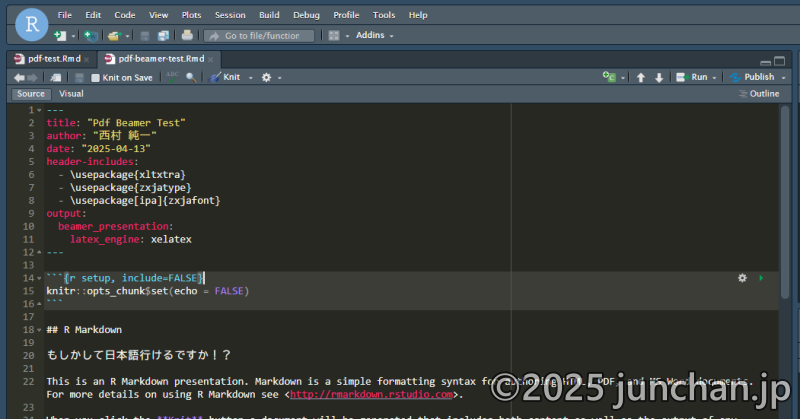Switch to Source editor mode

[31, 94]
